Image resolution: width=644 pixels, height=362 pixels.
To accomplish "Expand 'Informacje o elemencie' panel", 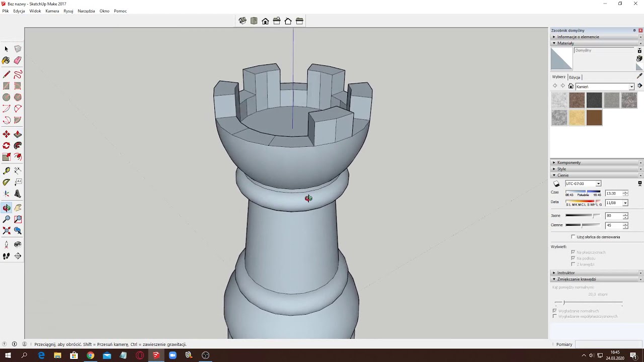I will pos(597,37).
